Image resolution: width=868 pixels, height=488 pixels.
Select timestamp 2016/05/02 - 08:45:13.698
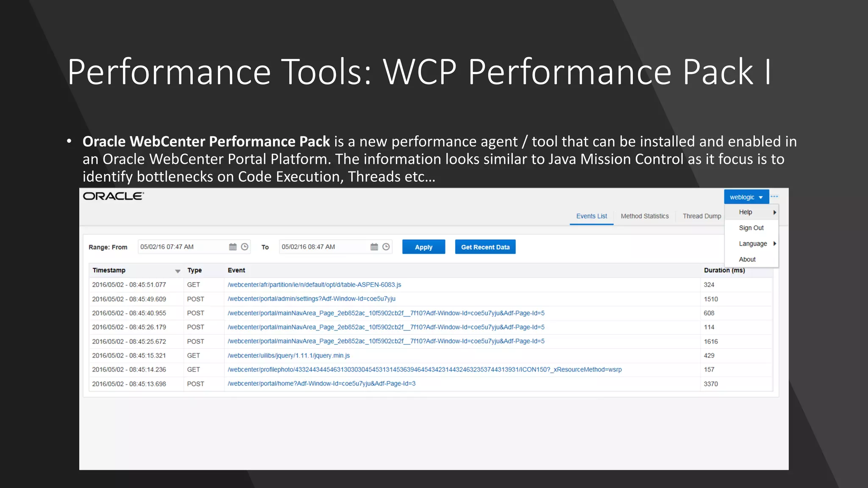click(x=129, y=384)
